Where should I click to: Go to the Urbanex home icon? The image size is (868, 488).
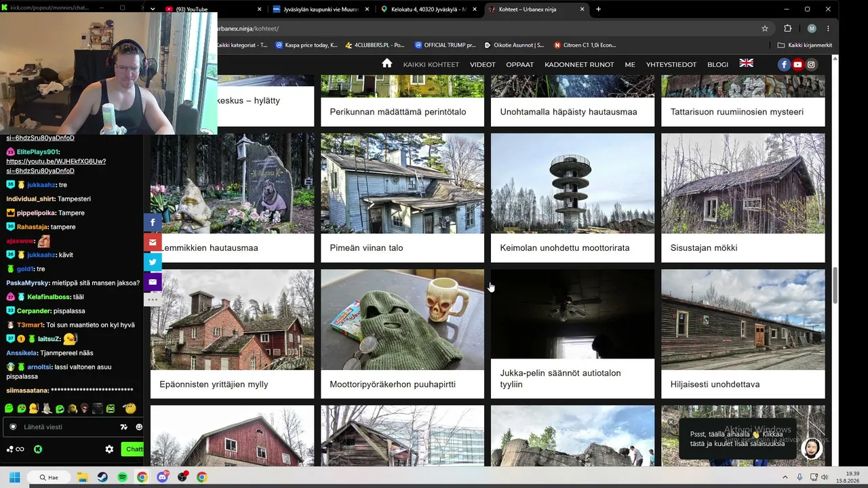[x=387, y=64]
